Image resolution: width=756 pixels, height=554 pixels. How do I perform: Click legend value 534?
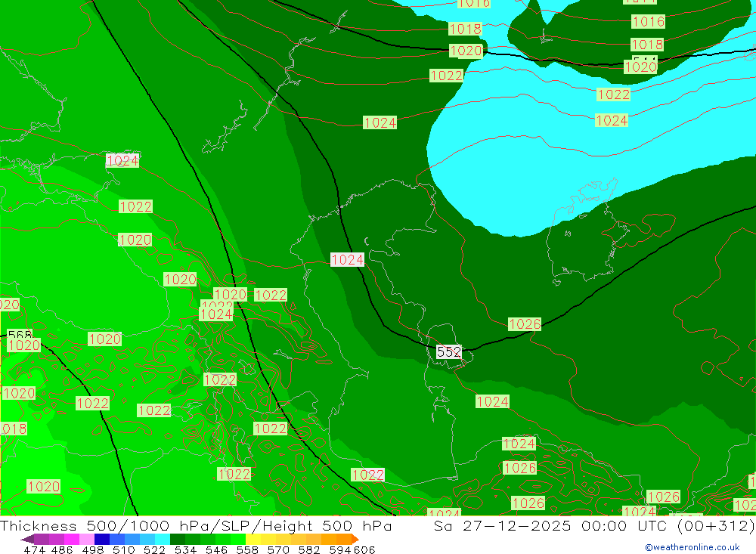(185, 549)
